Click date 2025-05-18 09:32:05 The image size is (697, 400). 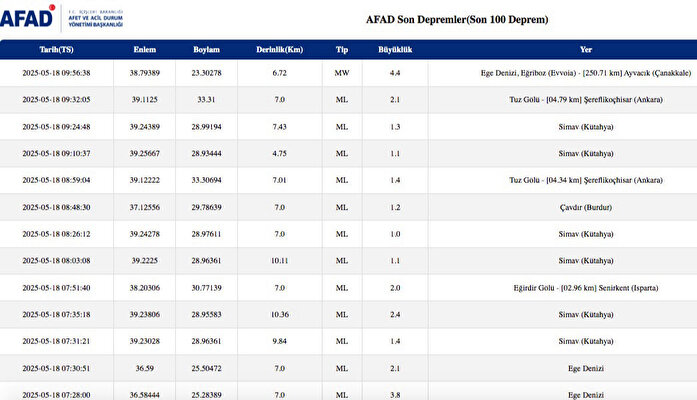point(56,100)
